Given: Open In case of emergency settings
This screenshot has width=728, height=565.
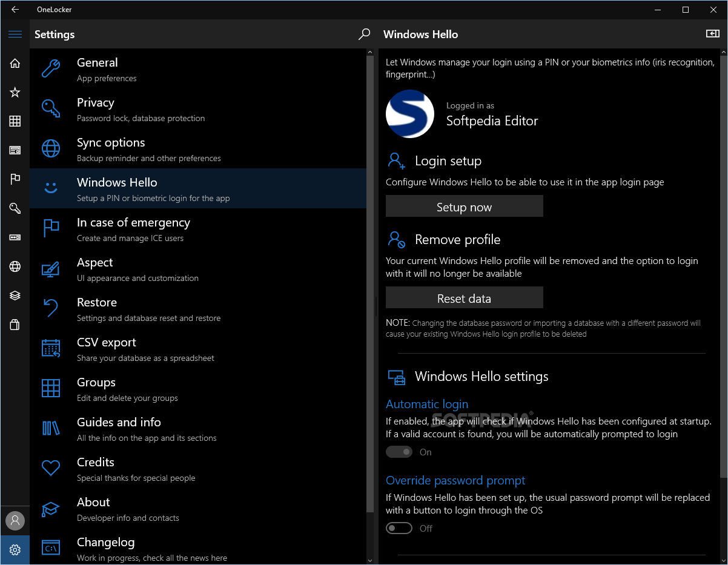Looking at the screenshot, I should (x=198, y=228).
